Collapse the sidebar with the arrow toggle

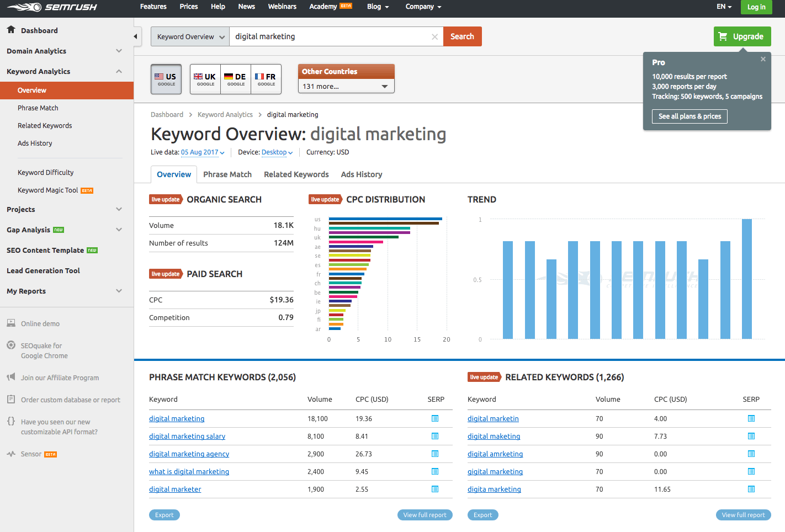[x=136, y=36]
